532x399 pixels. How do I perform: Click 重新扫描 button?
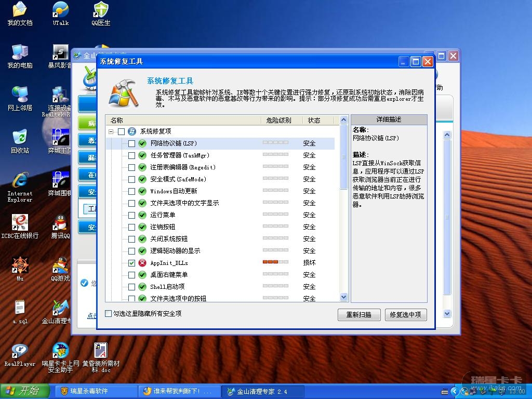pyautogui.click(x=359, y=314)
